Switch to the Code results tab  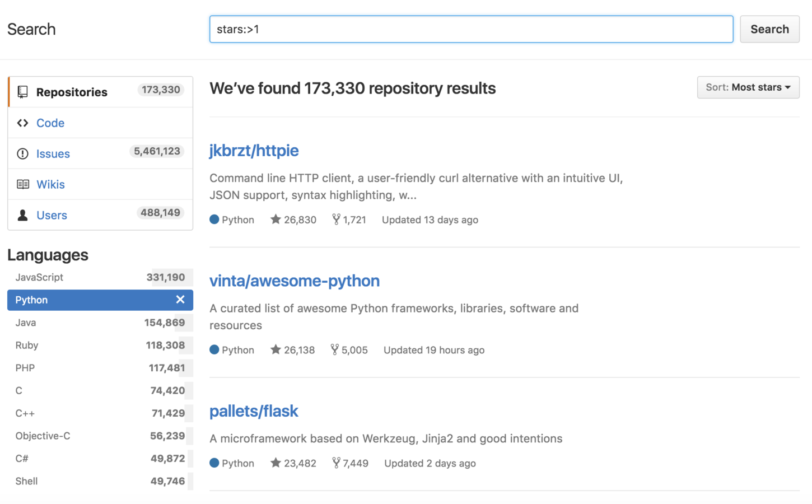coord(100,123)
